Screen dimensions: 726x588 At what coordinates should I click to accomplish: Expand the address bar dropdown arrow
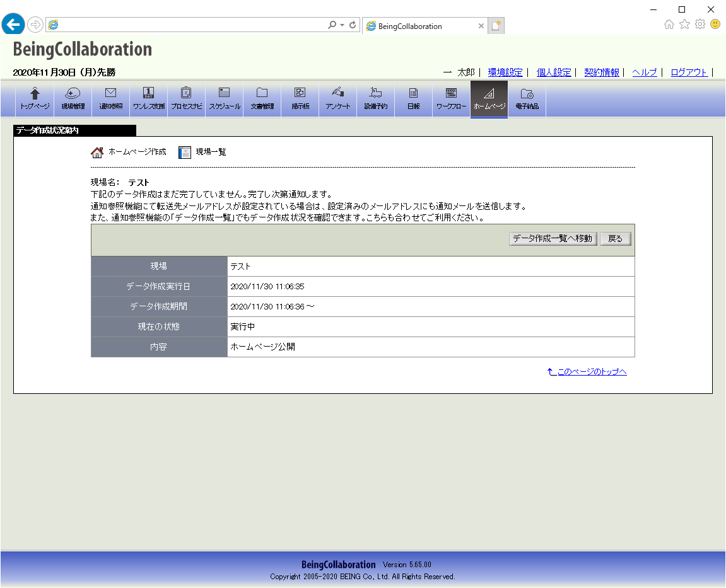[342, 25]
